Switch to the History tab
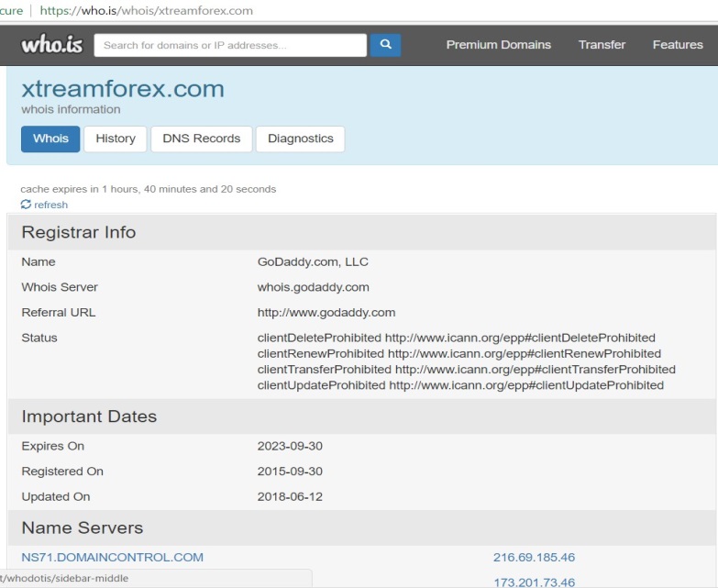 tap(116, 139)
